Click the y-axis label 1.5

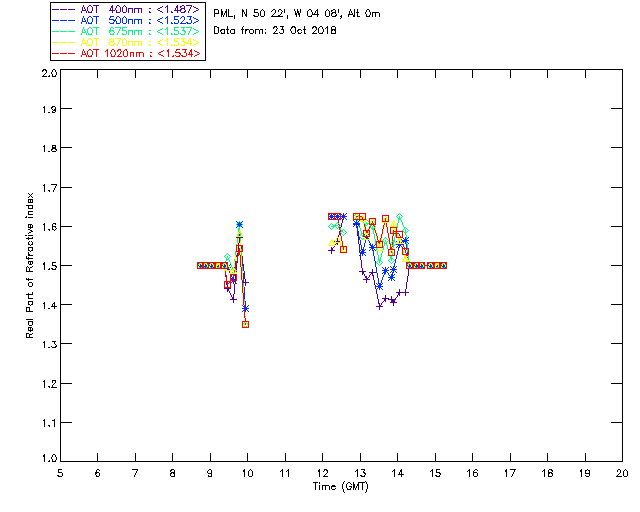click(49, 266)
